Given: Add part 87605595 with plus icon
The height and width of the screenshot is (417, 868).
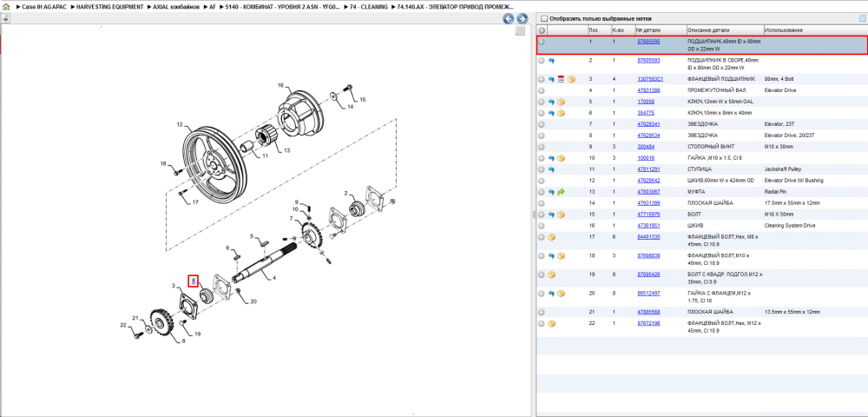Looking at the screenshot, I should (x=542, y=42).
